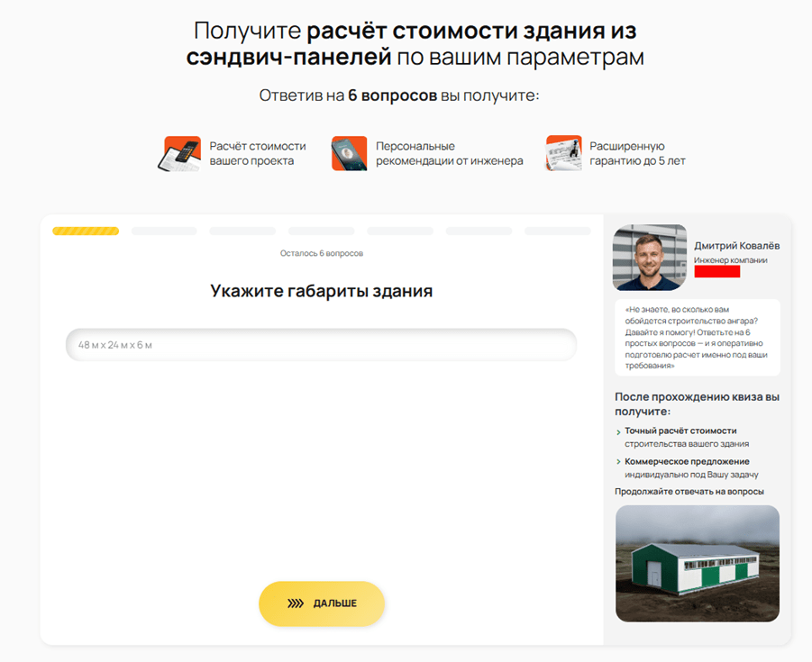Click the "Персональные рекомендации от инженера" label
This screenshot has width=812, height=662.
[x=449, y=153]
